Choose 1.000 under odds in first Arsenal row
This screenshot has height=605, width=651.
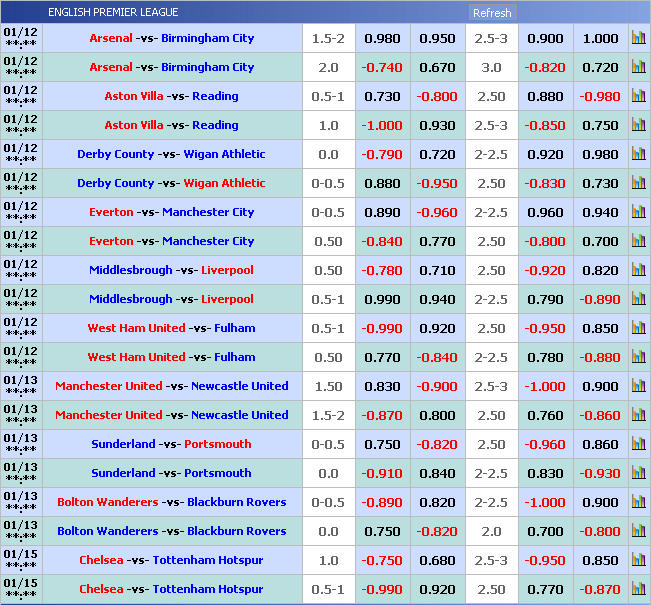coord(600,38)
